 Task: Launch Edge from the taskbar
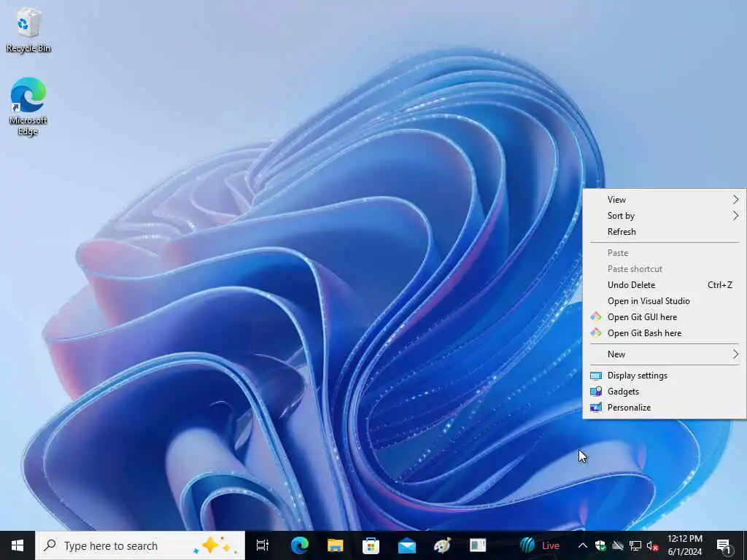(300, 545)
